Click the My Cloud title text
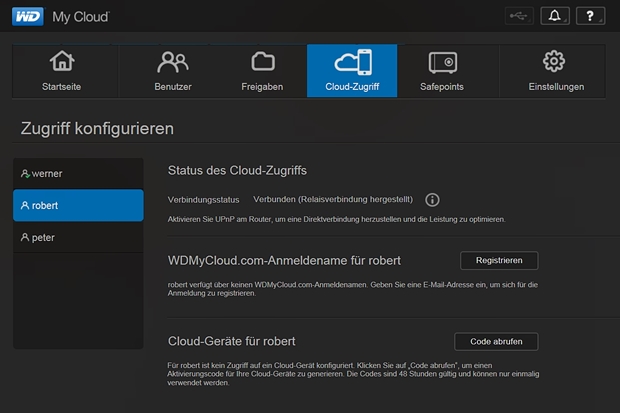The height and width of the screenshot is (413, 620). (81, 17)
